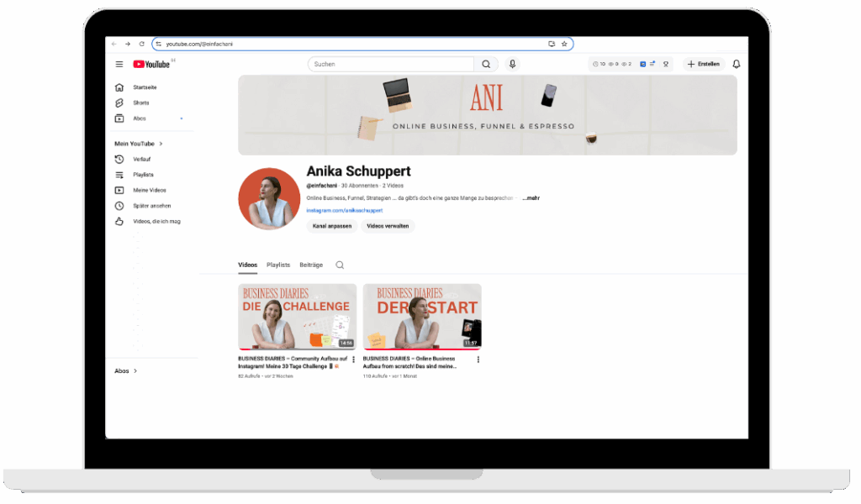Viewport: 861px width, 504px height.
Task: Click the YouTube logo
Action: coord(152,65)
